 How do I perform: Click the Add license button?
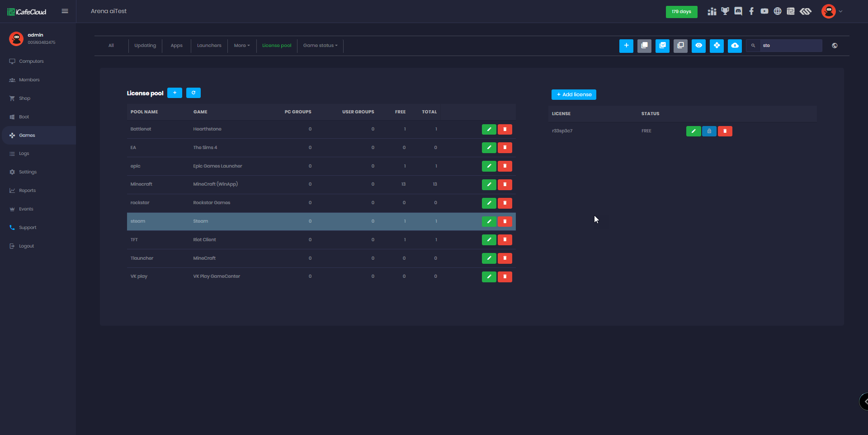tap(574, 94)
